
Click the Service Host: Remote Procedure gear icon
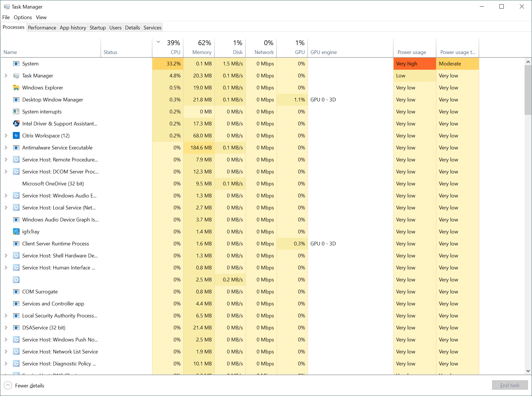click(x=16, y=160)
